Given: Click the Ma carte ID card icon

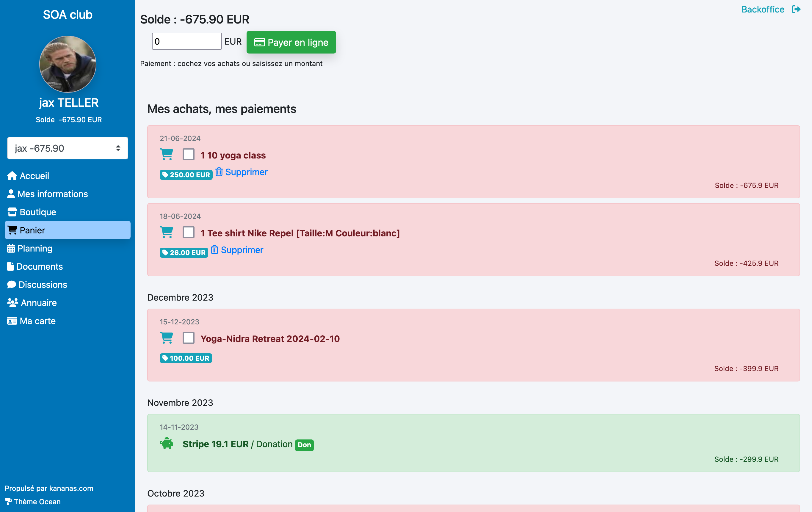Looking at the screenshot, I should [12, 321].
